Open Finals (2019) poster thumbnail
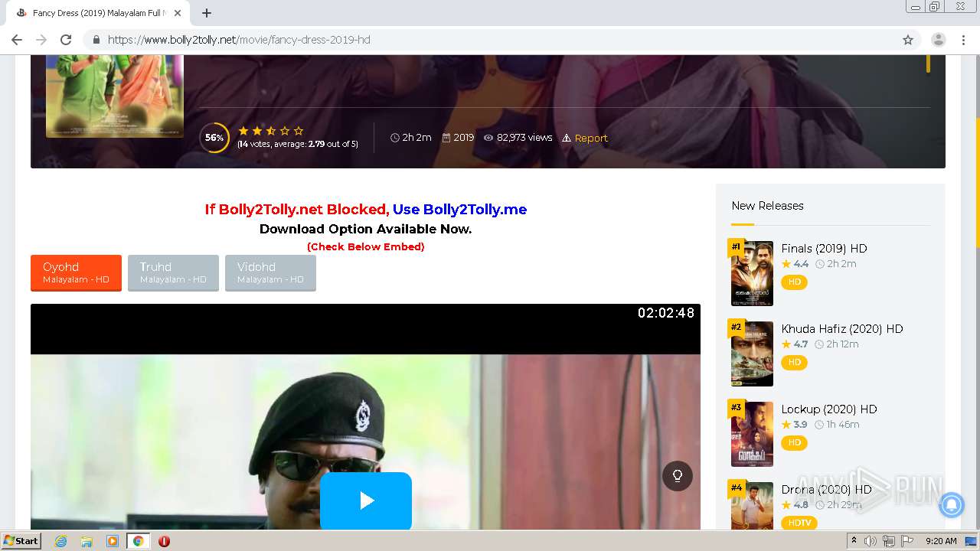 tap(752, 273)
